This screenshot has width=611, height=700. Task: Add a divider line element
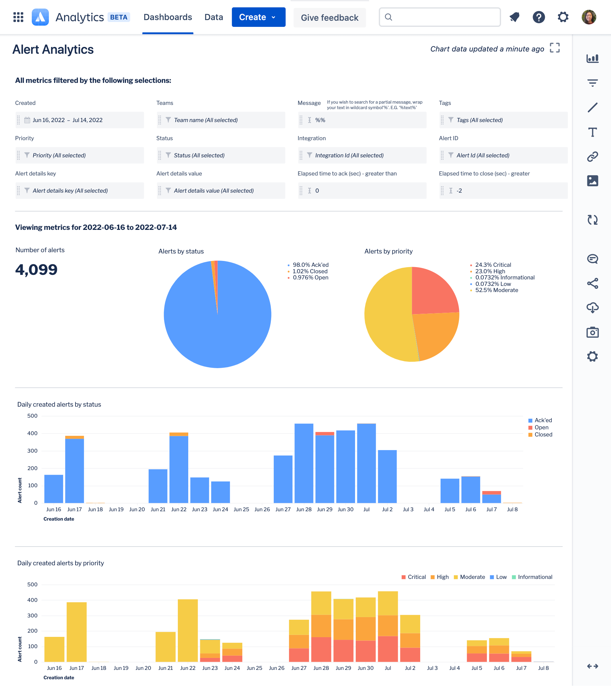(593, 107)
